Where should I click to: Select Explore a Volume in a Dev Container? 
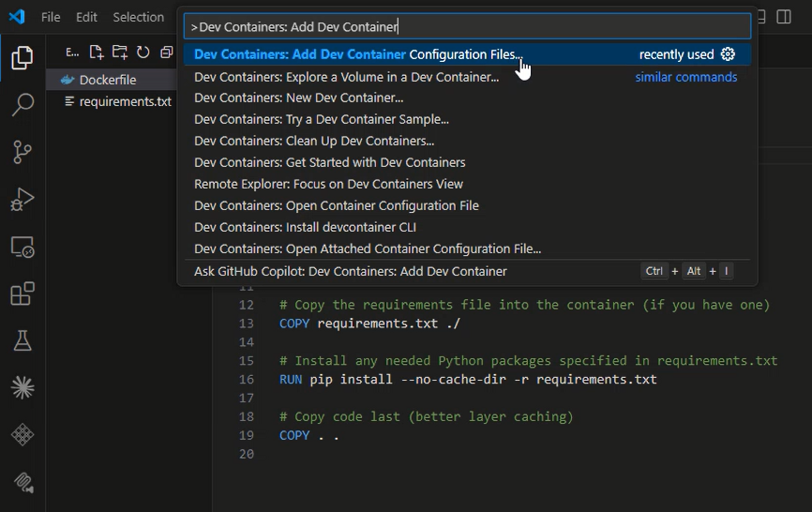tap(467, 77)
